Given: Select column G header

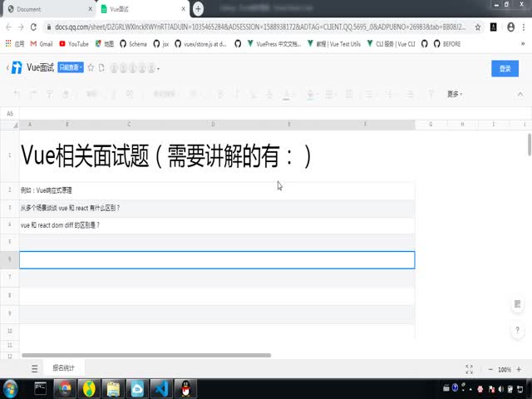Looking at the screenshot, I should pos(431,125).
